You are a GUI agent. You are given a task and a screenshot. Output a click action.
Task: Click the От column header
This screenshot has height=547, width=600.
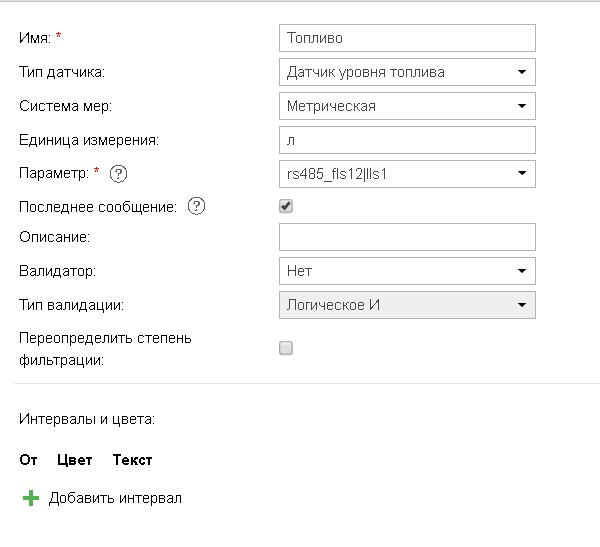coord(28,460)
